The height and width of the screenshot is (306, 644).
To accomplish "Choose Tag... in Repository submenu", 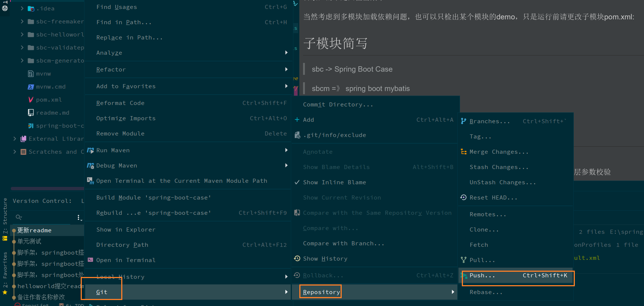I will click(x=516, y=137).
